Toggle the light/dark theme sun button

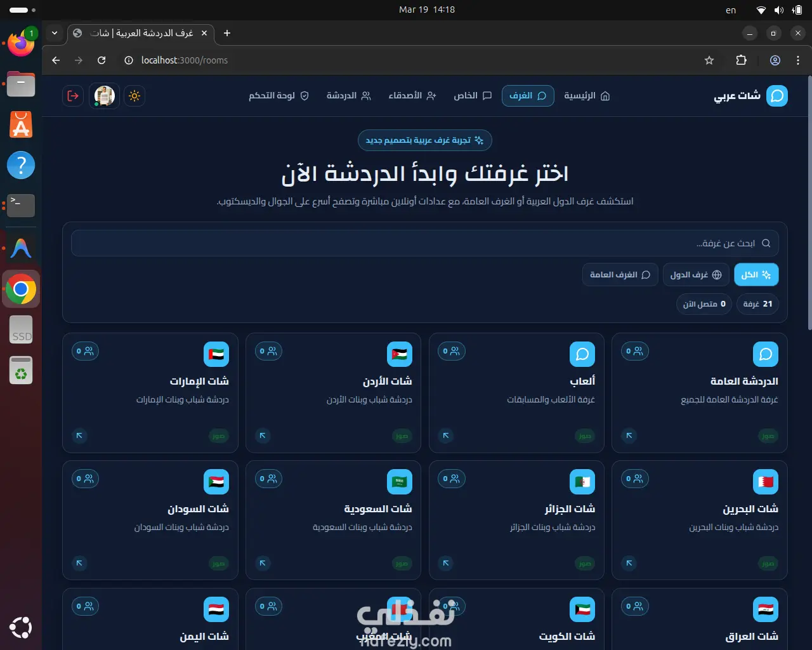(x=134, y=96)
